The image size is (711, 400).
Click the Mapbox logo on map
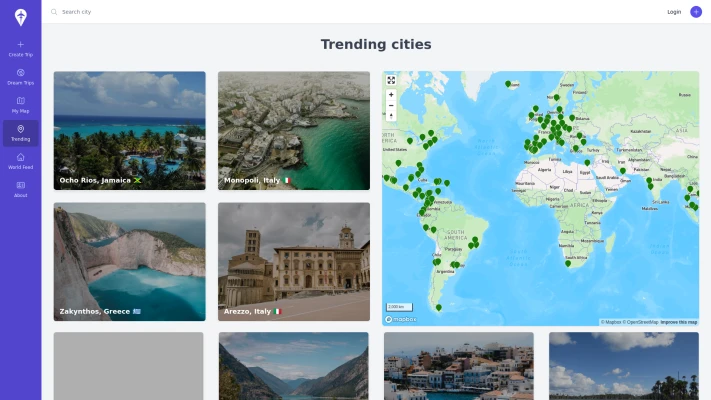pos(401,319)
